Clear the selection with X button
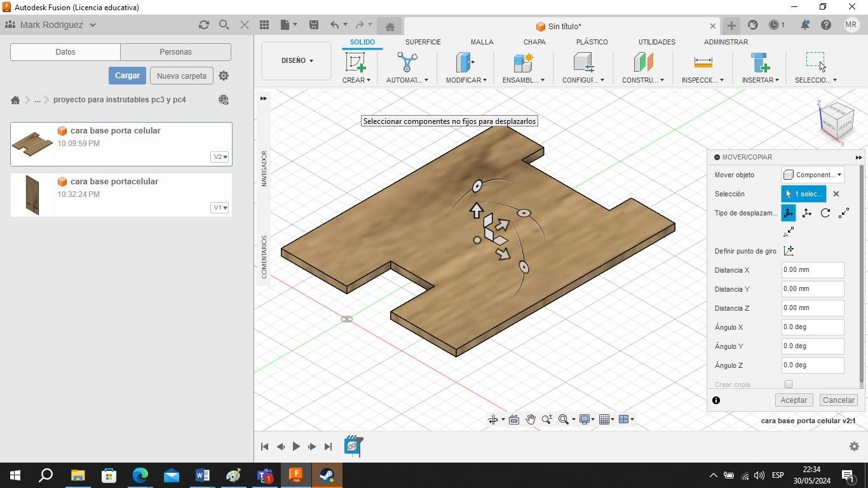The height and width of the screenshot is (488, 868). (836, 194)
